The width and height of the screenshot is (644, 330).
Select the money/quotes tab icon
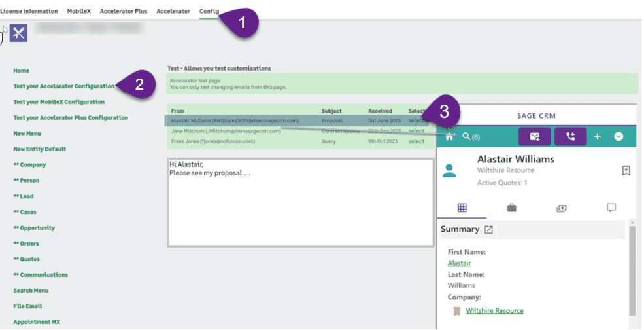click(x=562, y=208)
